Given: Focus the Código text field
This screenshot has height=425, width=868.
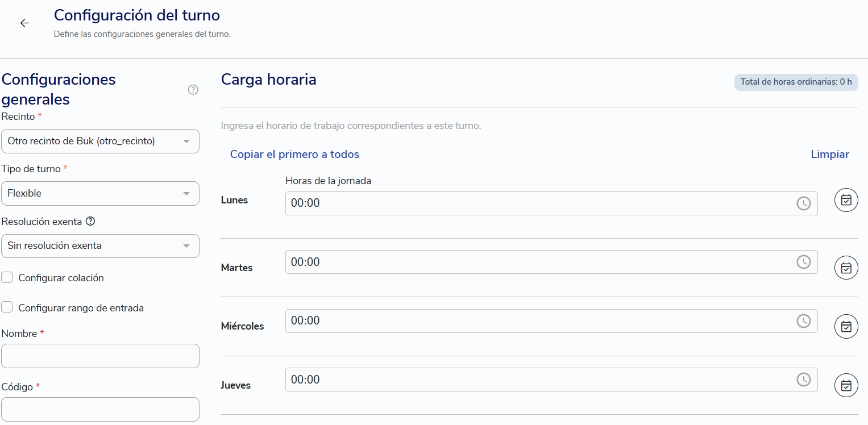Looking at the screenshot, I should [x=100, y=409].
